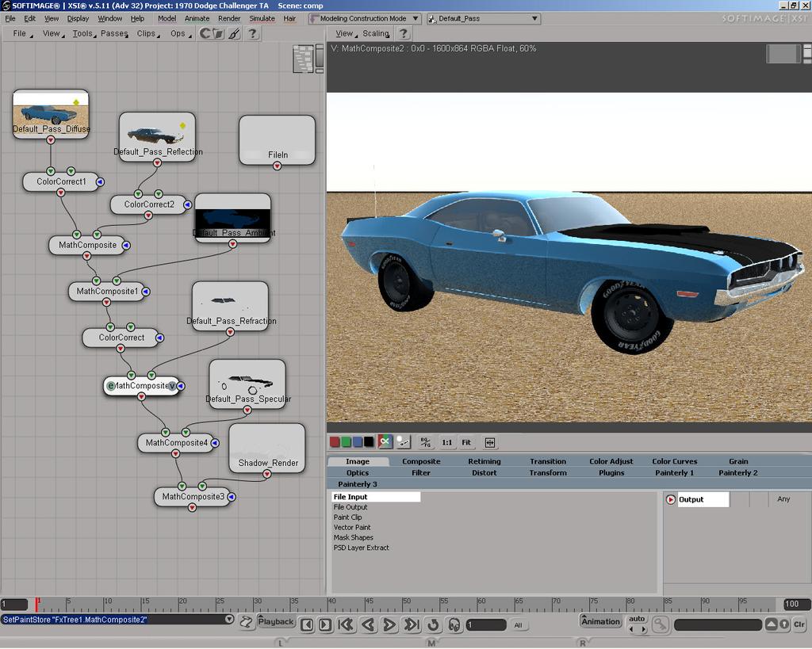The image size is (812, 649).
Task: Toggle view marker on MathComposite2 node
Action: tap(172, 386)
